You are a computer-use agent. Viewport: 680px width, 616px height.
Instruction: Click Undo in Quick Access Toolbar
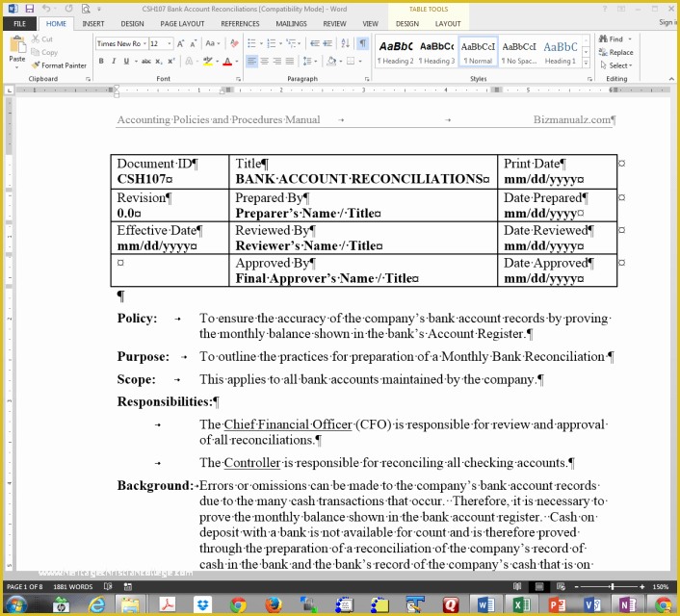46,9
